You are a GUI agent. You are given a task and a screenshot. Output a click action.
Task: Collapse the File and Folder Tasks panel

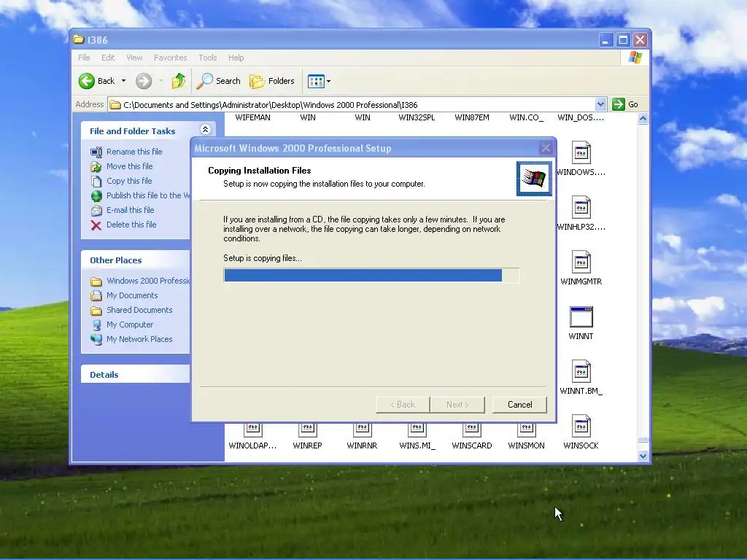[205, 130]
